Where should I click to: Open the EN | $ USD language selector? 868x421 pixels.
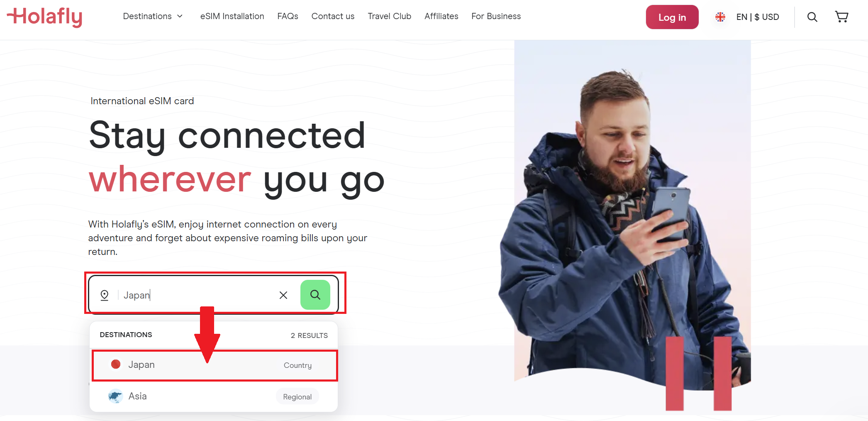point(747,17)
